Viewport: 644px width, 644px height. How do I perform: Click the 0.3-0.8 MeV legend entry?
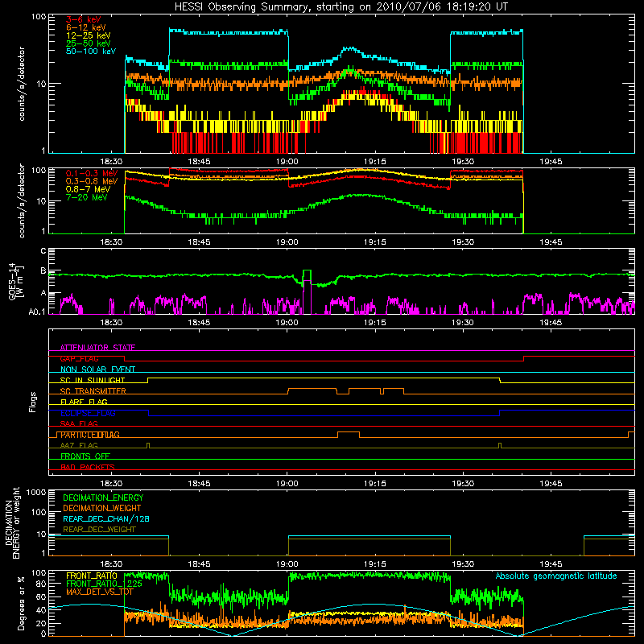click(92, 181)
